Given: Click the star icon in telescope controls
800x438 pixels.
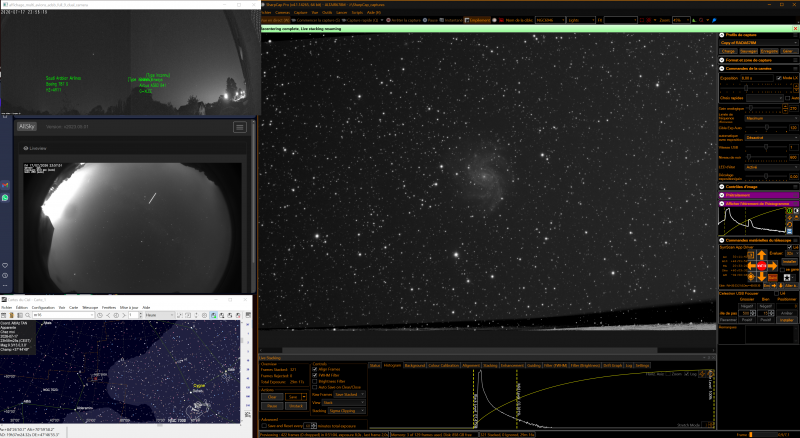Looking at the screenshot, I should [787, 278].
